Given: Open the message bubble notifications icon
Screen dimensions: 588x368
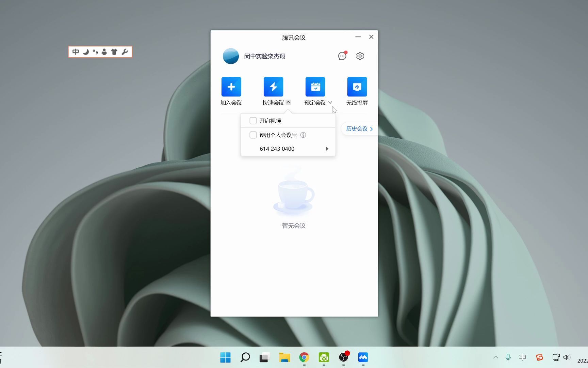Looking at the screenshot, I should 342,56.
